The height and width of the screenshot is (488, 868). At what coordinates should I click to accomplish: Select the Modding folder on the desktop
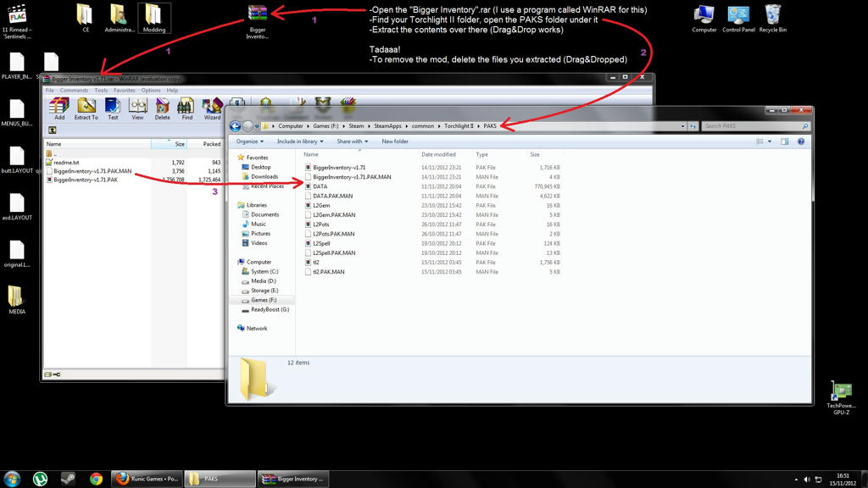click(154, 19)
